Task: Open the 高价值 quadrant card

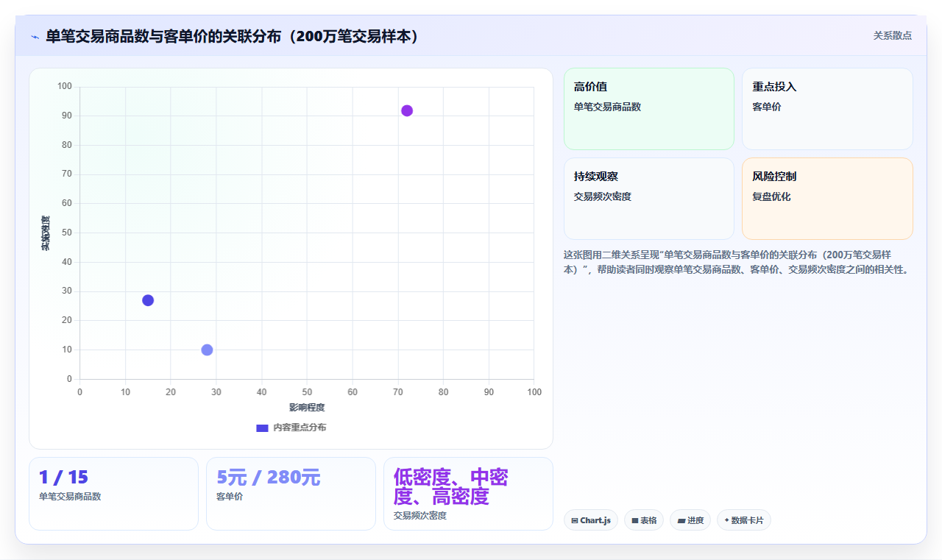Action: point(649,109)
